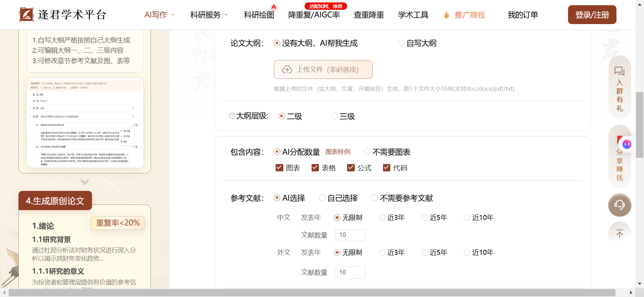
Task: Select 自写大纲 radio option
Action: (401, 43)
